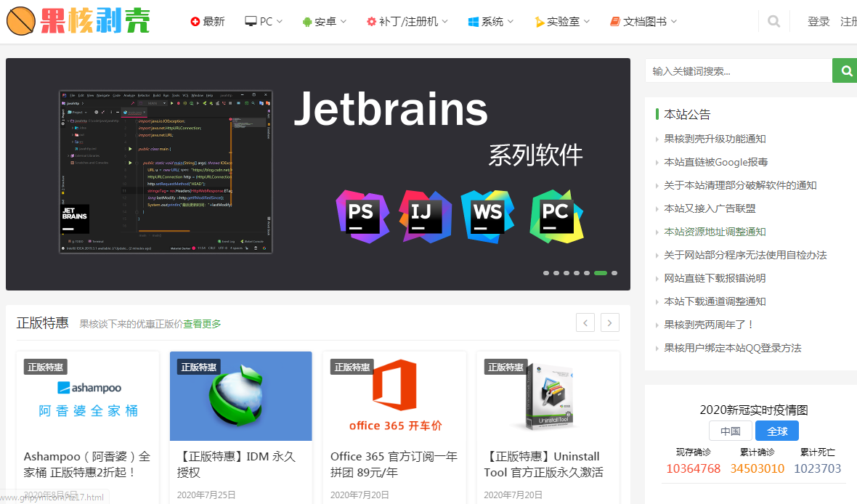Open the search magnifier icon in header
Image resolution: width=857 pixels, height=504 pixels.
click(x=773, y=22)
